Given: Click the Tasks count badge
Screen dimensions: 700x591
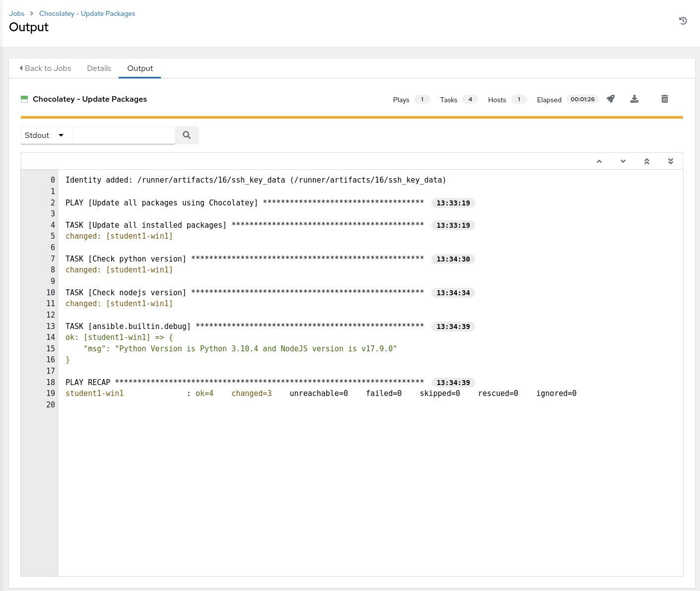Looking at the screenshot, I should 470,99.
